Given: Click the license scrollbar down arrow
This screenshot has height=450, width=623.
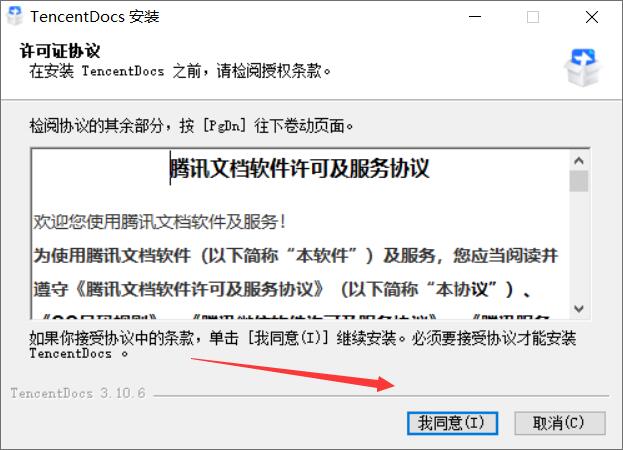Looking at the screenshot, I should (x=579, y=309).
